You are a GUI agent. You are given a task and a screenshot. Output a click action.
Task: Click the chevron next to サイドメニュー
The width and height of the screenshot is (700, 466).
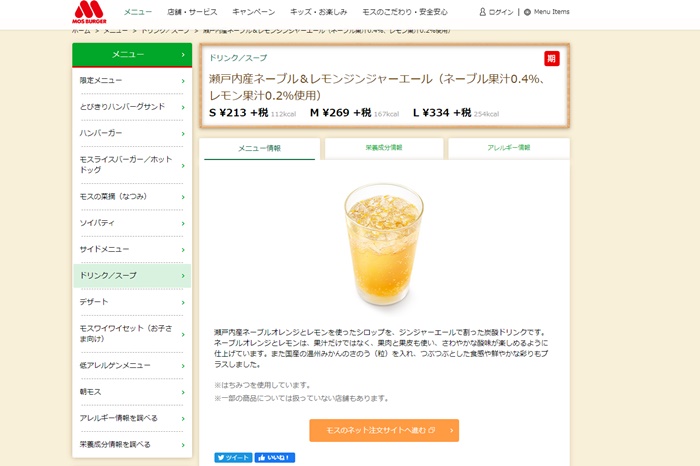pos(183,250)
